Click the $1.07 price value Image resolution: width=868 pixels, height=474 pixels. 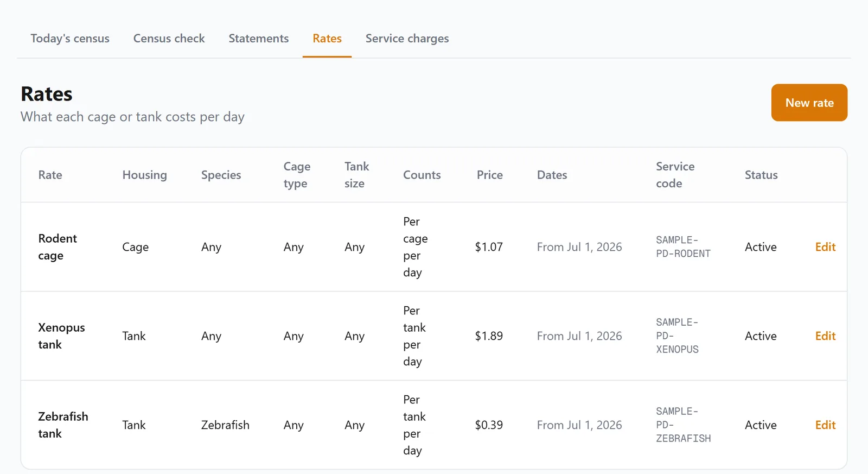(x=489, y=247)
